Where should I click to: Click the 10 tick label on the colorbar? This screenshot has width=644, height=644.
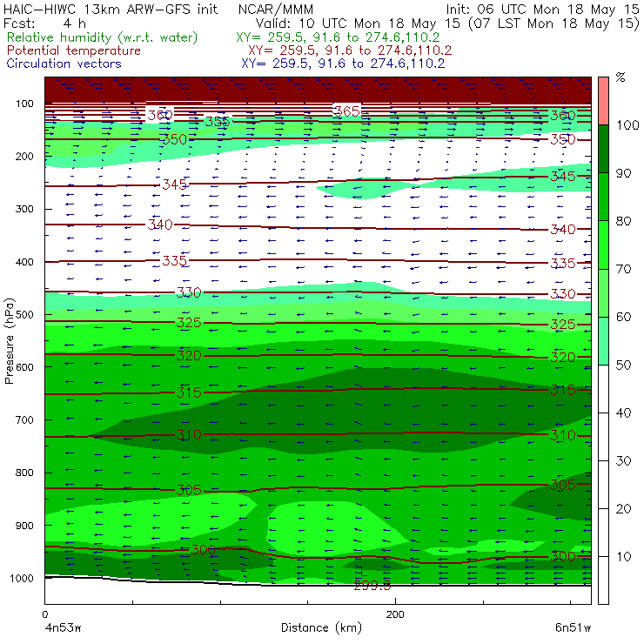pyautogui.click(x=623, y=556)
